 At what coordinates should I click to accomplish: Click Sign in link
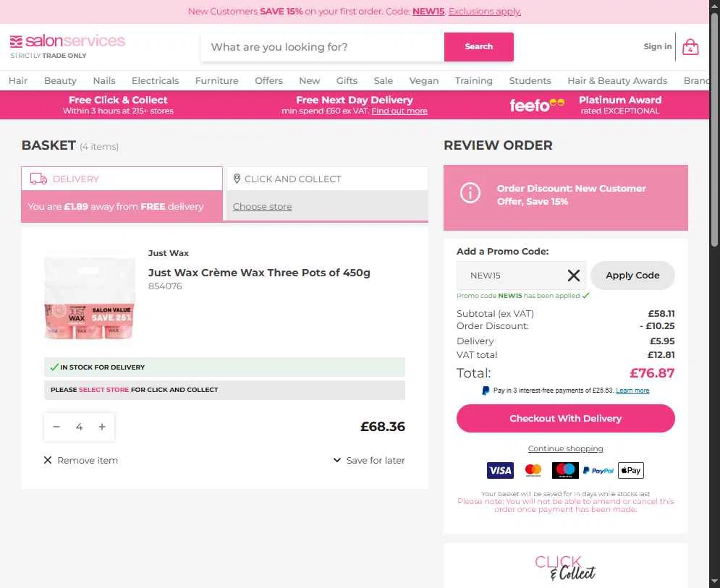[658, 46]
